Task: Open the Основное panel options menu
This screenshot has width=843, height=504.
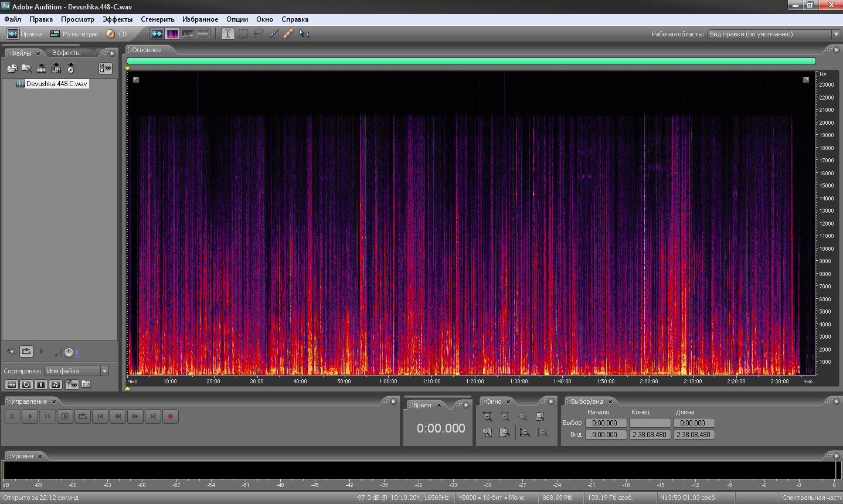Action: 836,50
